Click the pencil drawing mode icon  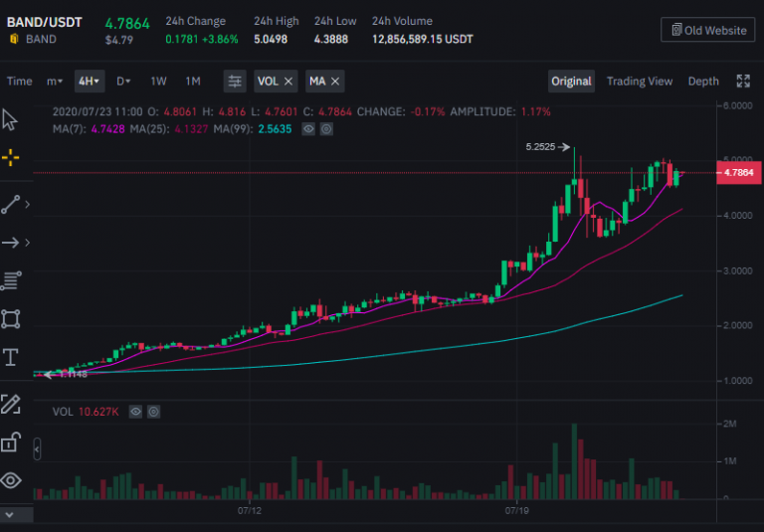pyautogui.click(x=11, y=404)
